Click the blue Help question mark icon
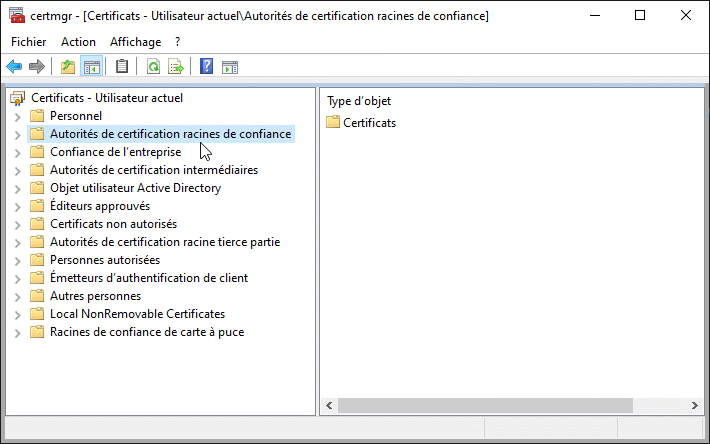 coord(207,67)
